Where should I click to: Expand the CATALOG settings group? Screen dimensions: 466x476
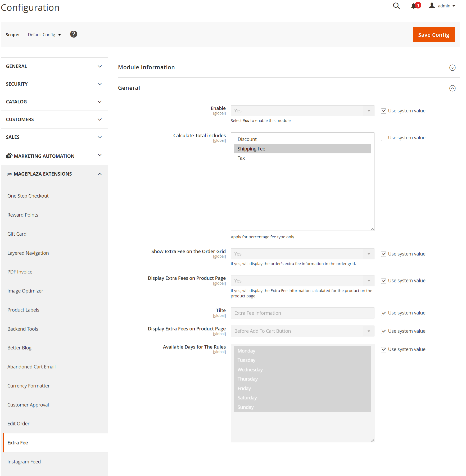[x=54, y=102]
